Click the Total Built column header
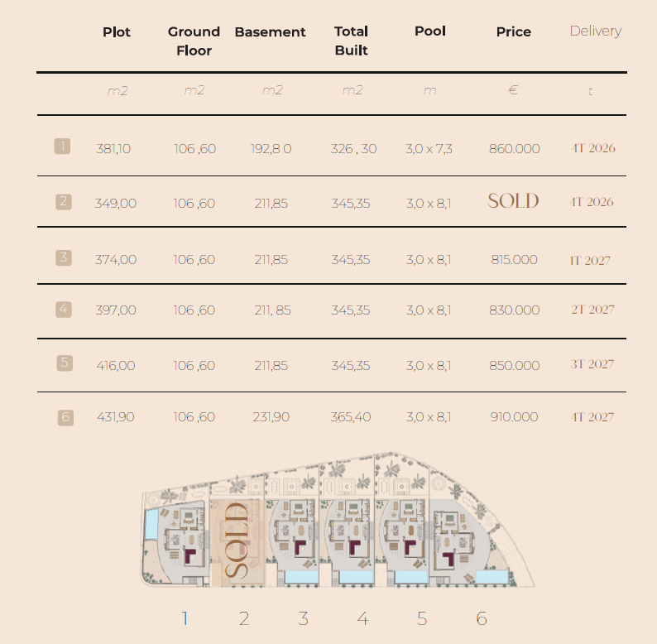The height and width of the screenshot is (644, 657). (351, 41)
